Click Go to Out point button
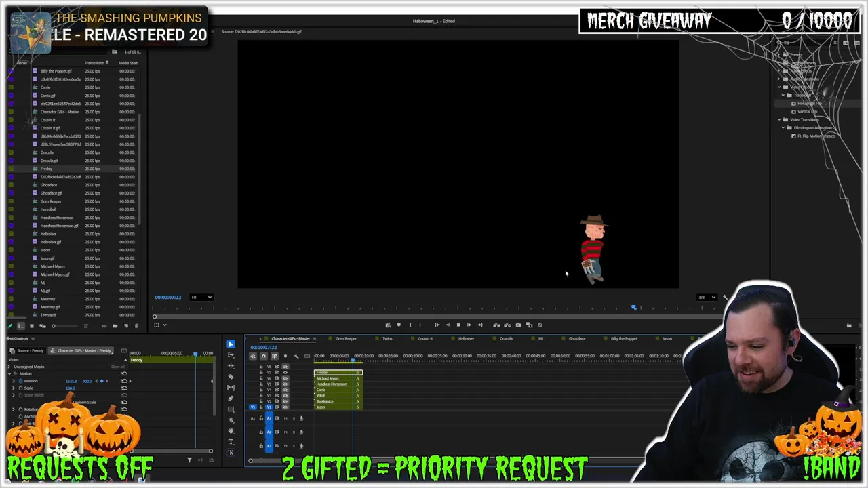868x488 pixels. point(480,325)
